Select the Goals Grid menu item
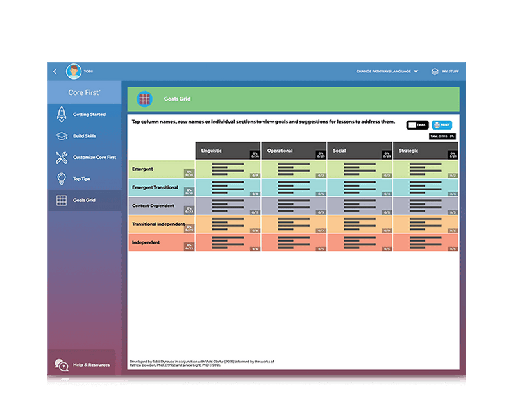This screenshot has height=420, width=513. [85, 200]
